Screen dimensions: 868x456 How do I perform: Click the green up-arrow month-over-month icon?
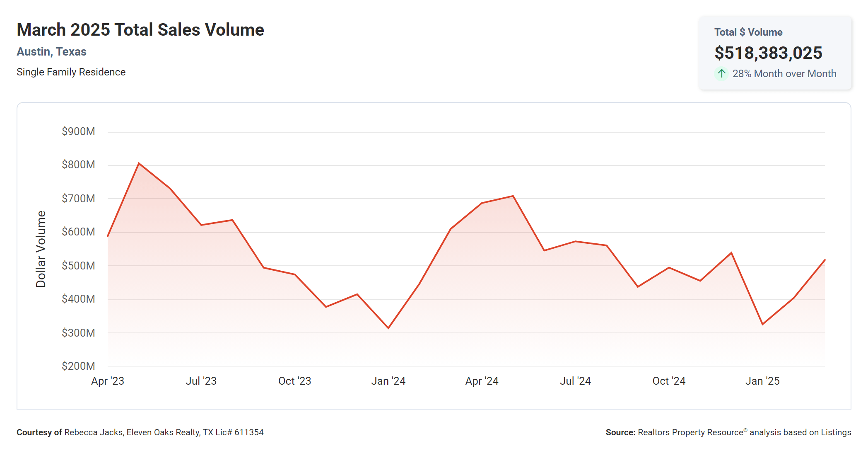tap(721, 74)
